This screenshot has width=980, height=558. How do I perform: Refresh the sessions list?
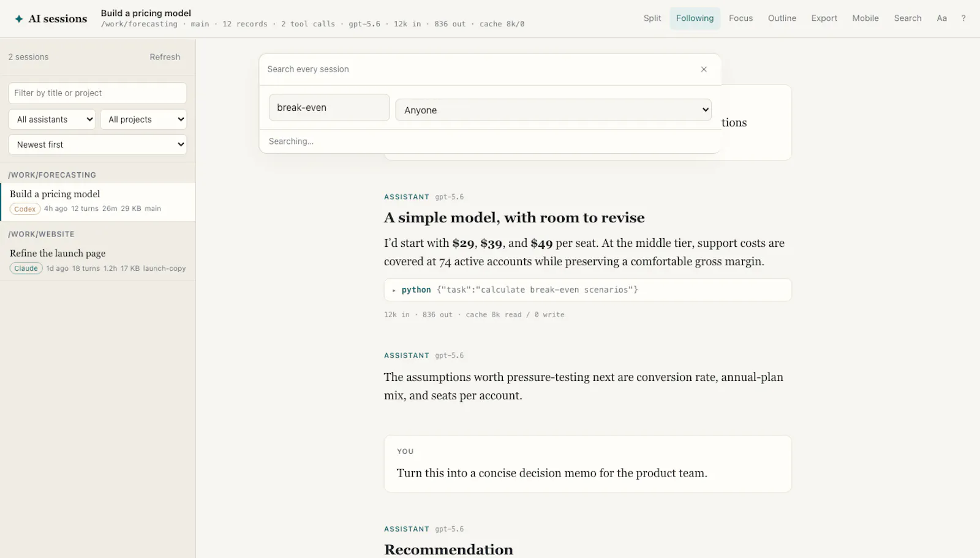(165, 57)
